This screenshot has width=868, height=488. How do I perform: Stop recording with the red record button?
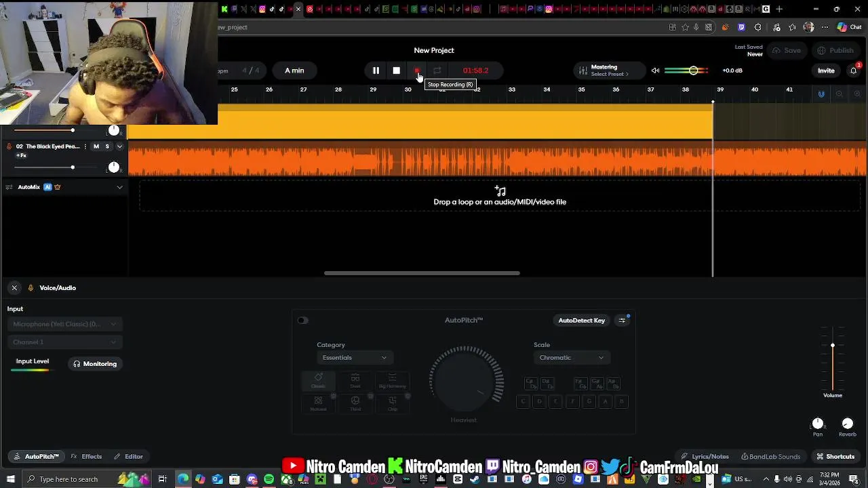417,70
